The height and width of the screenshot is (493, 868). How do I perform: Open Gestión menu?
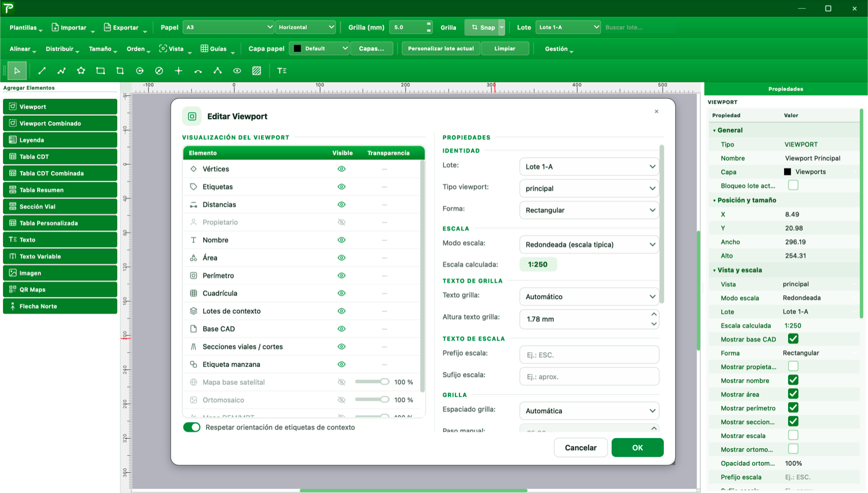(x=559, y=49)
